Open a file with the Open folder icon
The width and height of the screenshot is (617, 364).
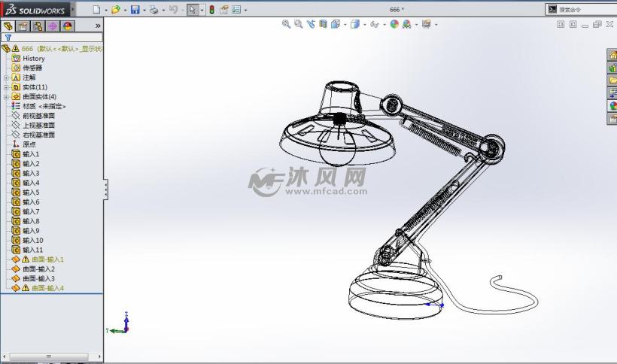115,10
